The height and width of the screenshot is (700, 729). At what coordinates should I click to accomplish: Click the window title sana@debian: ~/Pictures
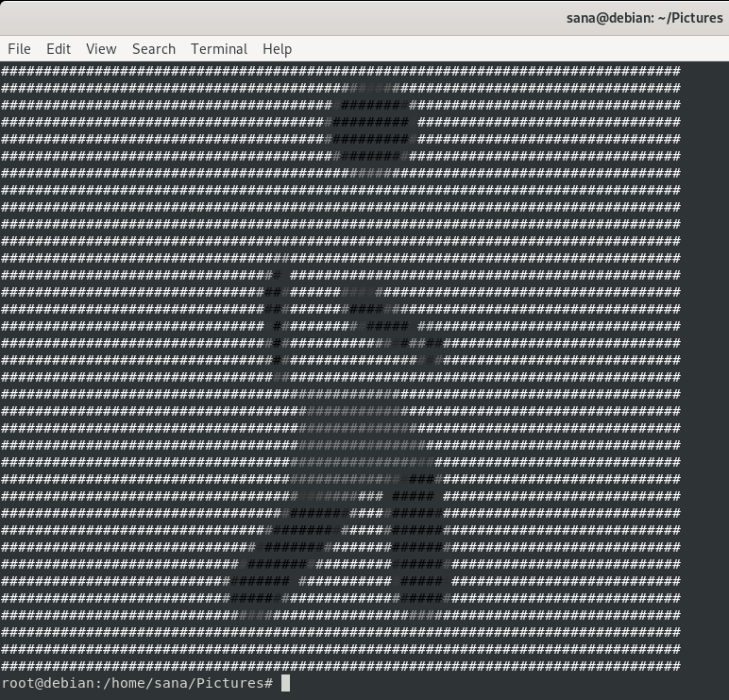click(x=644, y=18)
